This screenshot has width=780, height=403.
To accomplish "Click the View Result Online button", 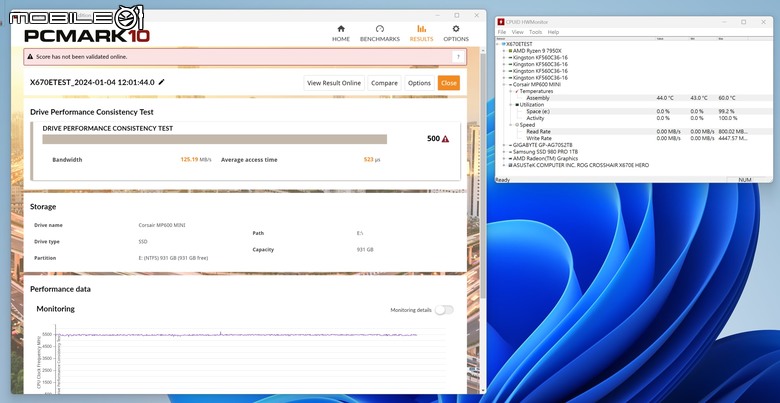I will point(334,83).
